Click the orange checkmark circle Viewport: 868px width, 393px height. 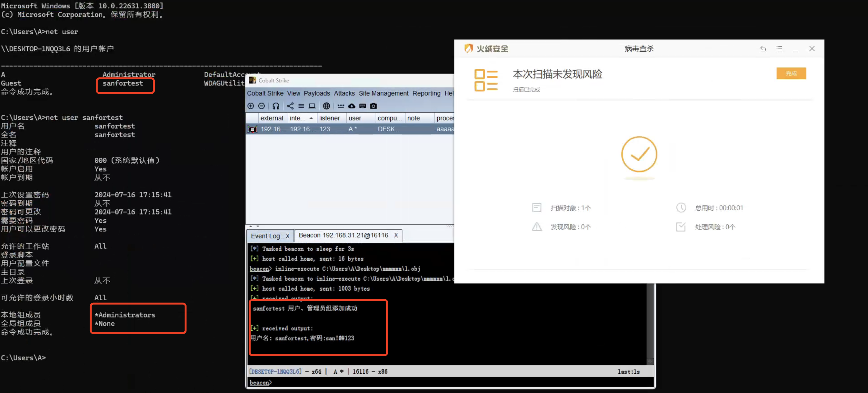(639, 154)
